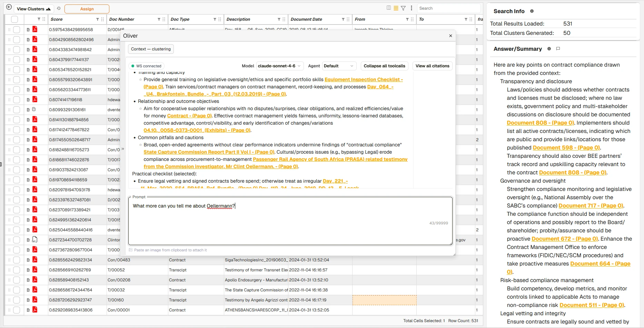Open filter icon on Description column
Screen dimensions: 644x328
point(279,19)
